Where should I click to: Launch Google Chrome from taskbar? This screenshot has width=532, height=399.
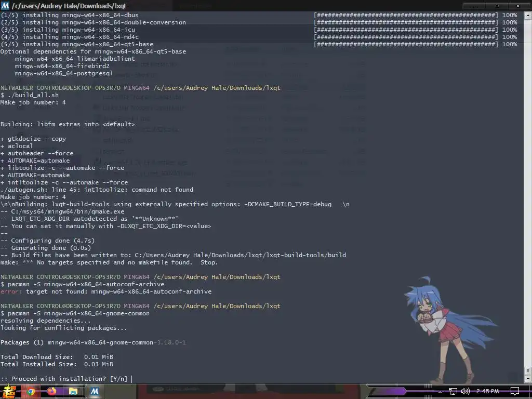pos(31,392)
